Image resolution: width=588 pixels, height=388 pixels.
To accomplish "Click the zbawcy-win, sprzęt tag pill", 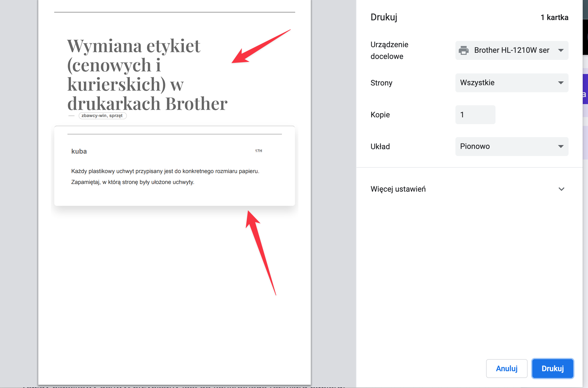I will click(102, 116).
